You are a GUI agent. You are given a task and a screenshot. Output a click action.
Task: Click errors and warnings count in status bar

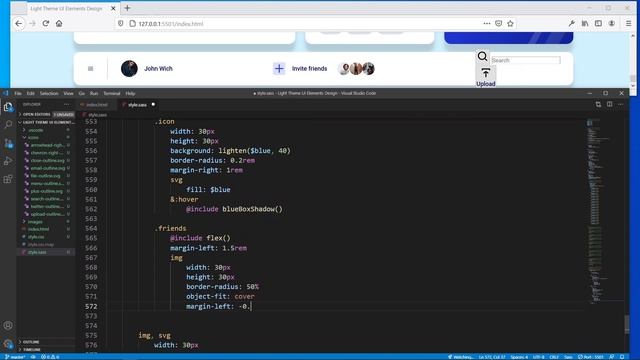tap(50, 357)
